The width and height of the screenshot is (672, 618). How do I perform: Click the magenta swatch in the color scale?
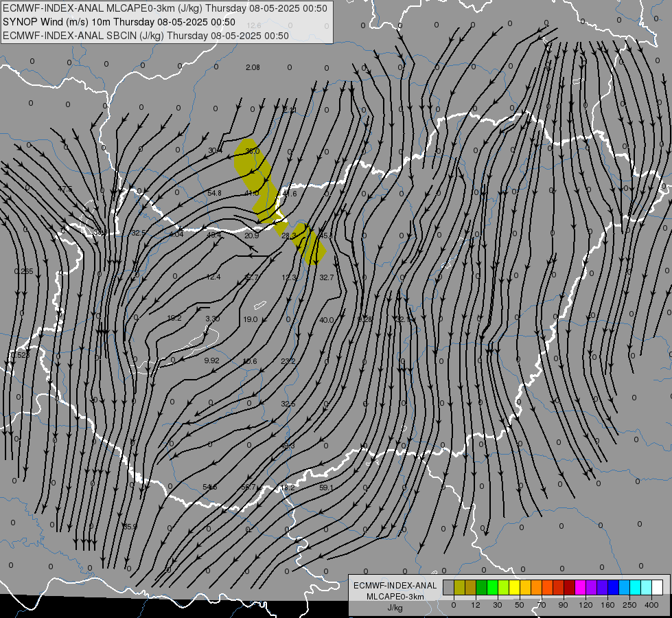[581, 587]
